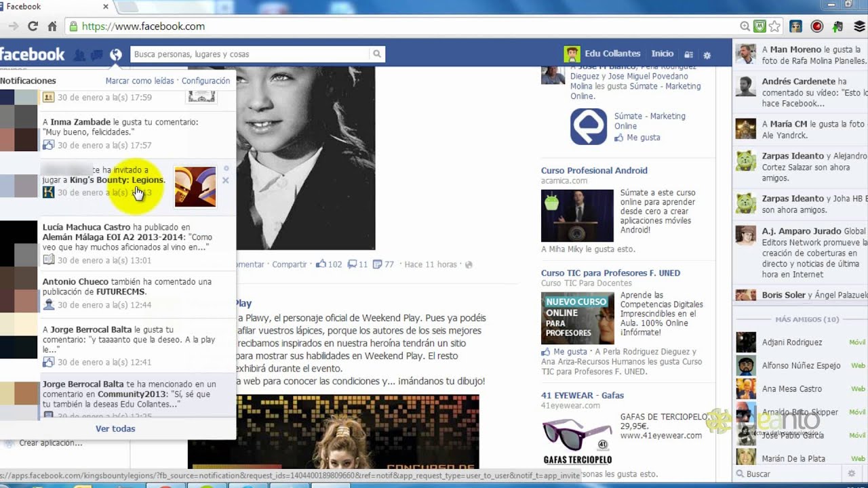
Task: Click Andrés Cardenete ticker story
Action: tap(801, 92)
